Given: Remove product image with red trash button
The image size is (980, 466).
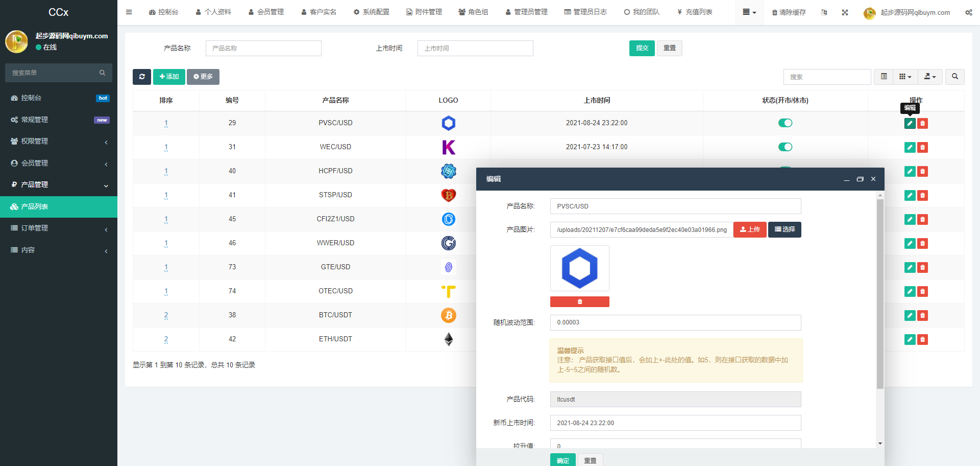Looking at the screenshot, I should pos(579,302).
